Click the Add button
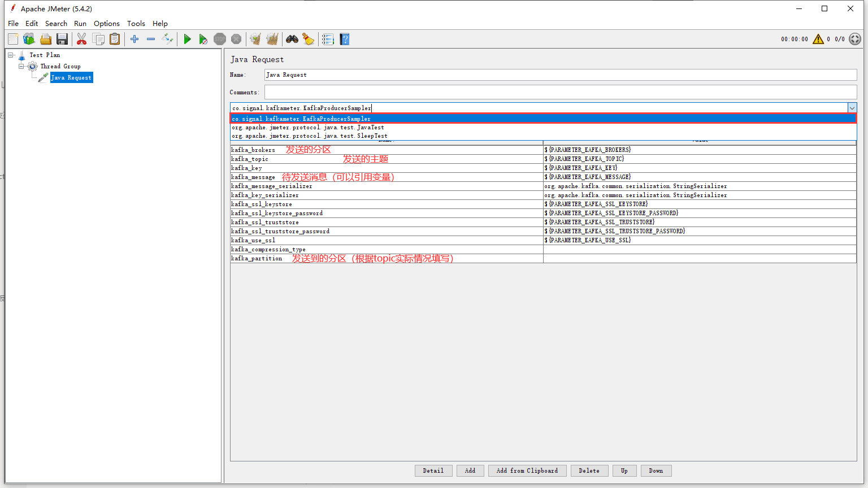 [x=470, y=470]
